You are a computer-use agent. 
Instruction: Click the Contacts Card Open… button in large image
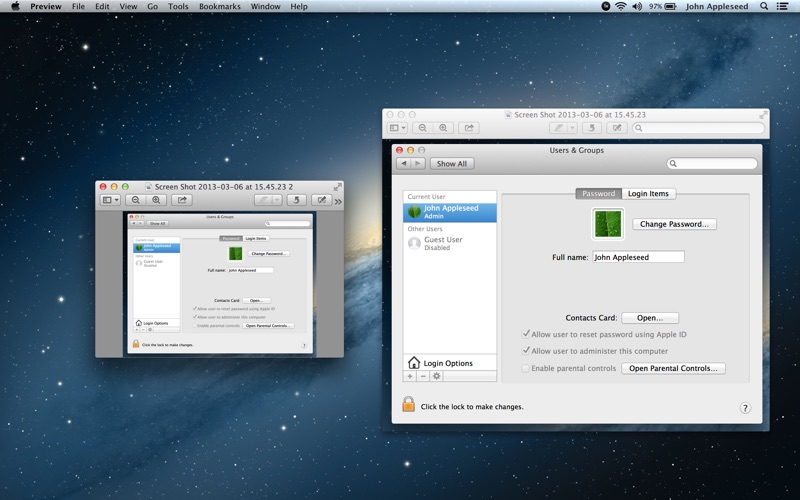pos(650,318)
